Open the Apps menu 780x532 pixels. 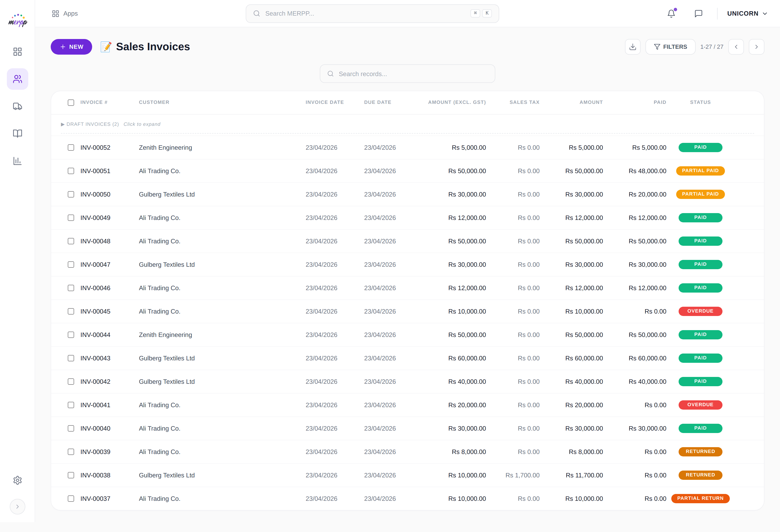coord(65,13)
